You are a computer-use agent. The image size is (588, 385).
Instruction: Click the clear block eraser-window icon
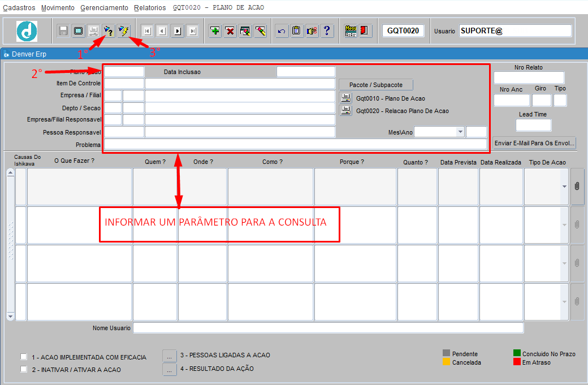pyautogui.click(x=245, y=31)
